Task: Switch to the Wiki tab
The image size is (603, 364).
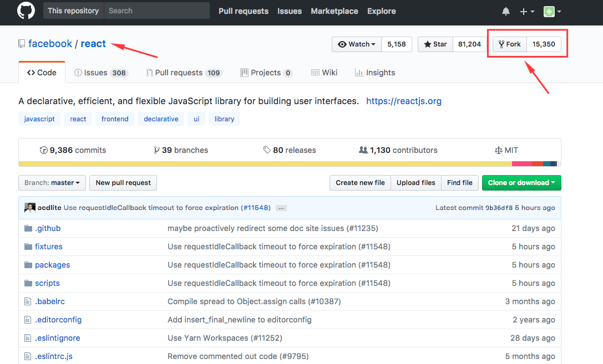Action: 324,73
